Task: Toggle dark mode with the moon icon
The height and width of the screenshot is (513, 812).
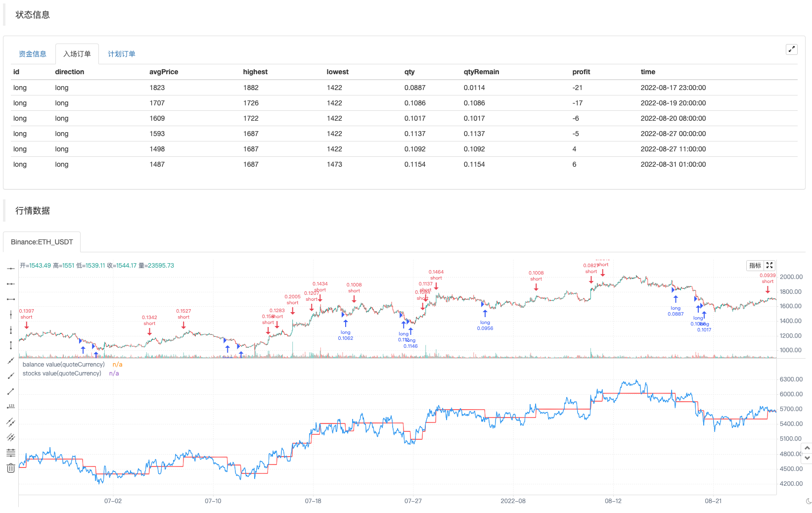Action: tap(809, 501)
